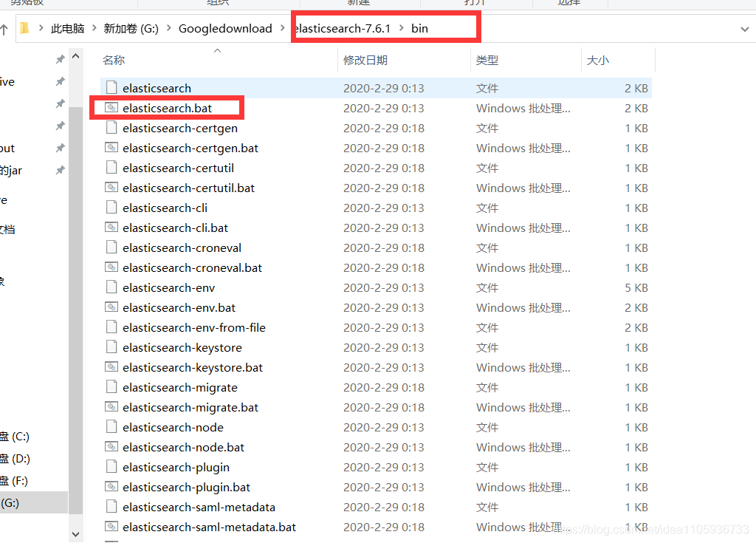Click the elasticsearch-cli file icon

pos(111,207)
